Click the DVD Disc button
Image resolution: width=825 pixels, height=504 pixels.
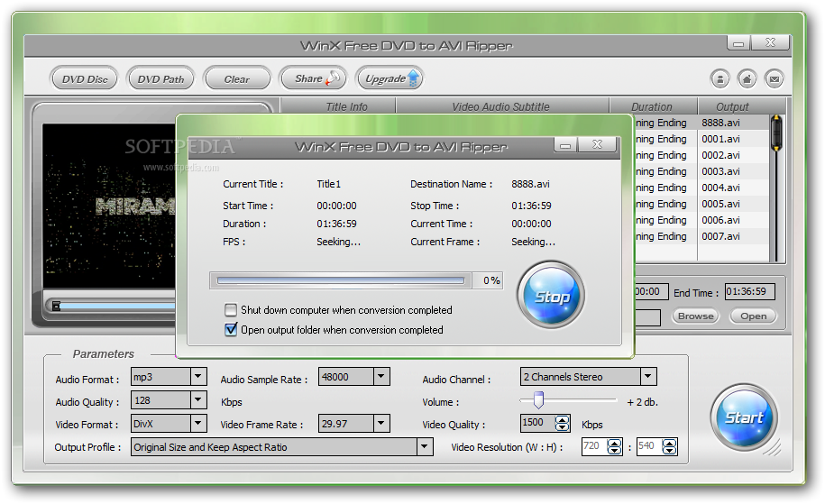(84, 79)
